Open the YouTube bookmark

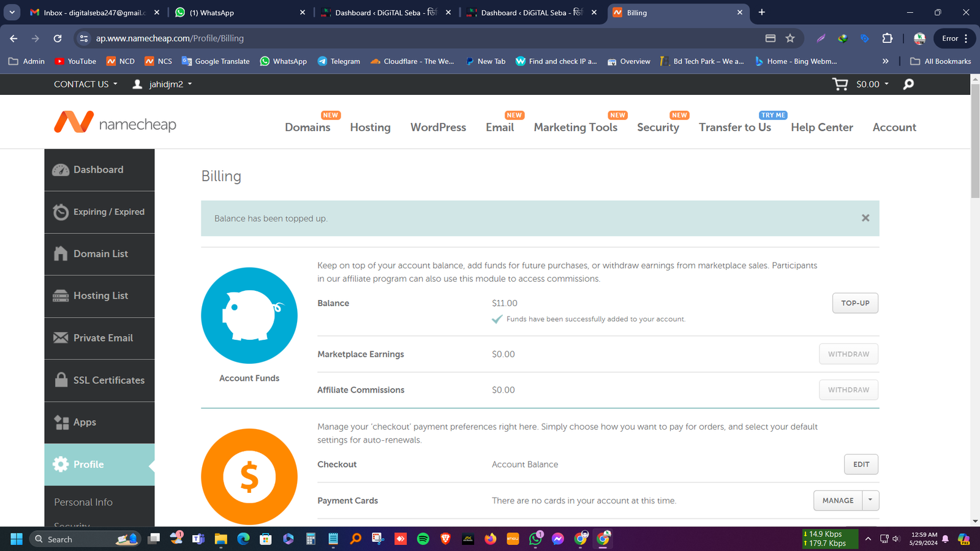[75, 61]
